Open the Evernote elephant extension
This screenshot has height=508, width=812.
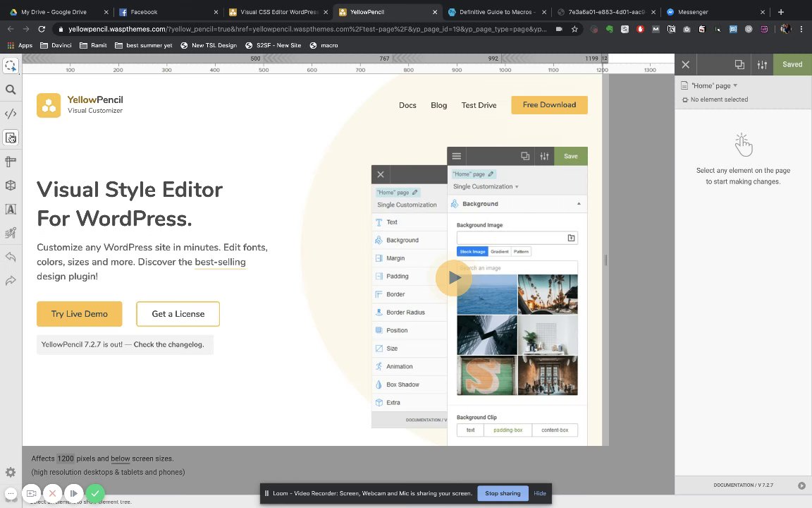coord(610,30)
